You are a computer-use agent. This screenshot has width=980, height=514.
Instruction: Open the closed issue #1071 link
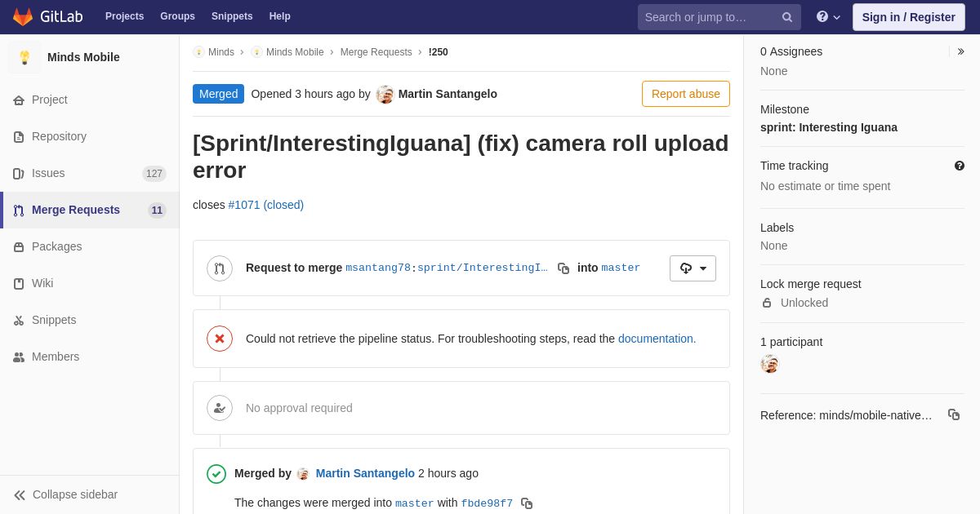[x=266, y=205]
